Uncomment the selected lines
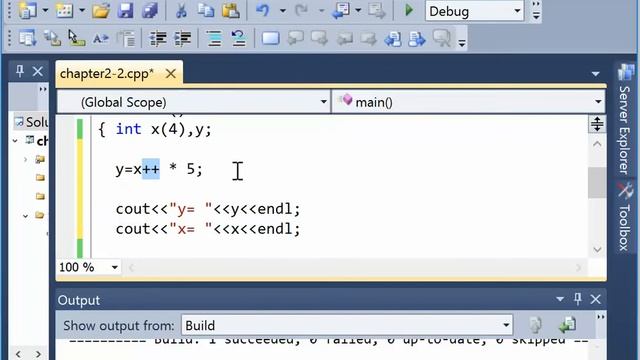640x360 pixels. [x=238, y=39]
